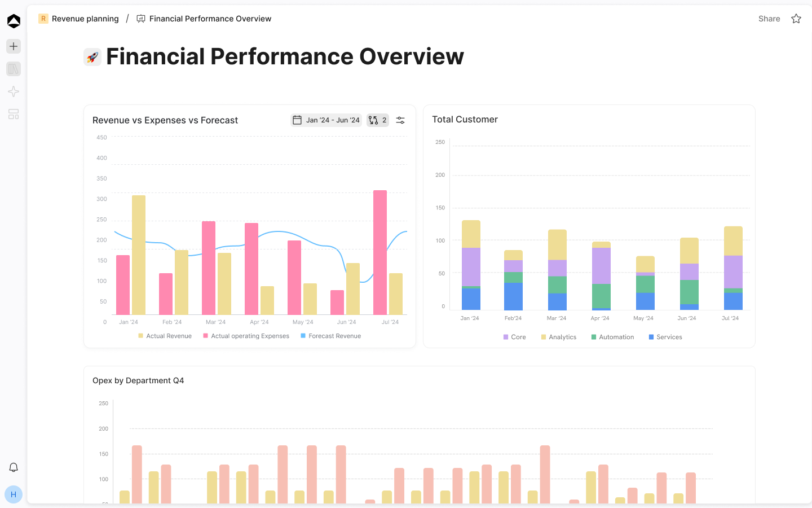Open the notifications bell icon

click(14, 467)
